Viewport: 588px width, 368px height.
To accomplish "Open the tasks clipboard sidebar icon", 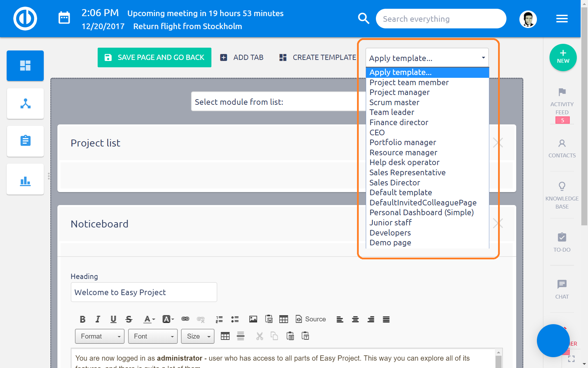I will 25,141.
